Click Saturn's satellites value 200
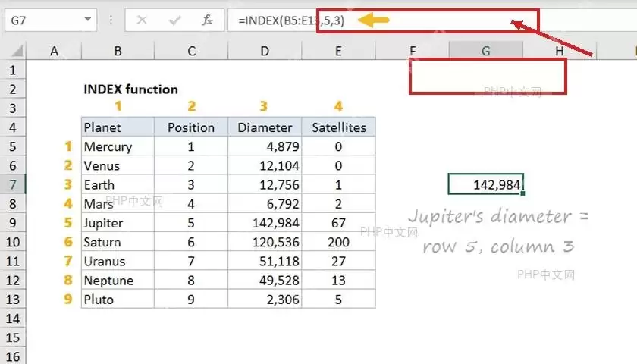The width and height of the screenshot is (637, 364). pos(338,242)
